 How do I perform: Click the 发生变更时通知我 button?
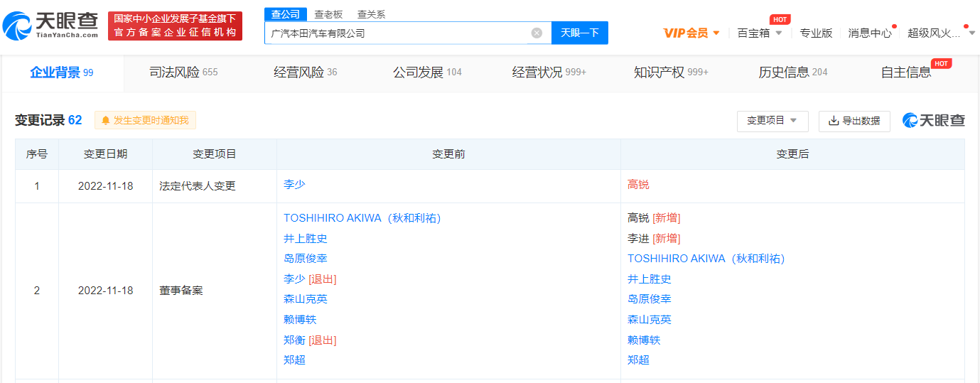point(145,121)
